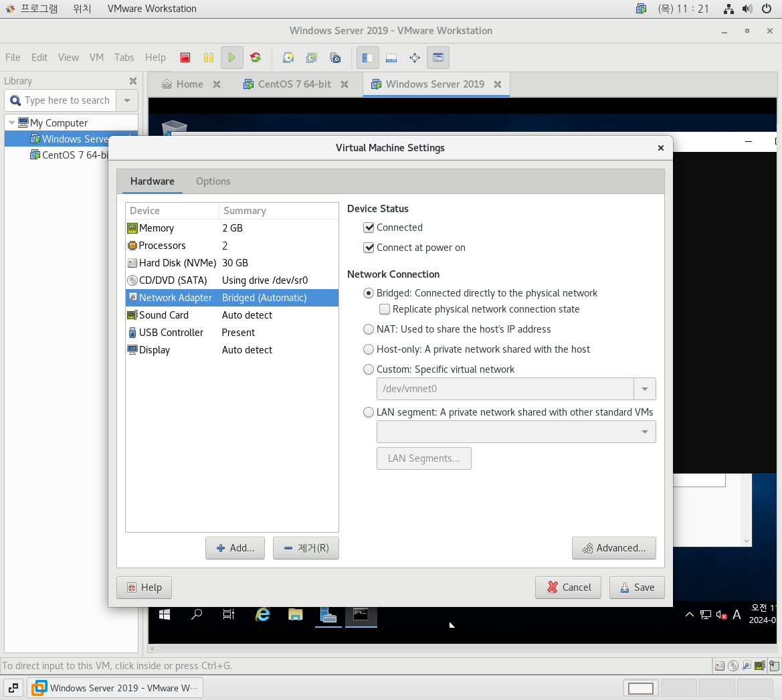782x700 pixels.
Task: Expand the Library search options dropdown arrow
Action: [127, 100]
